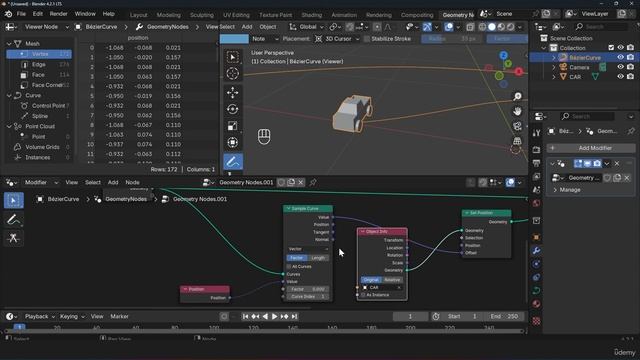Viewport: 640px width, 360px height.
Task: Select the Scale tool in viewport toolbar
Action: [x=233, y=126]
